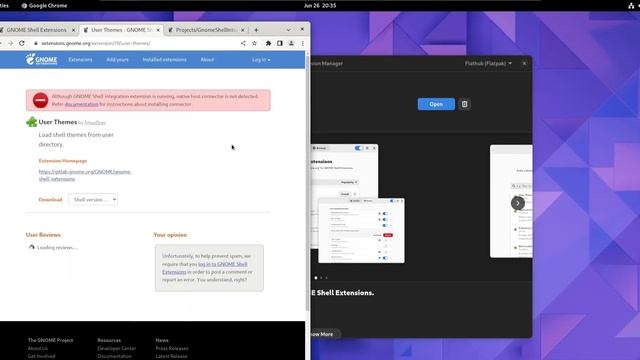Open the Add yours nav item

click(118, 60)
